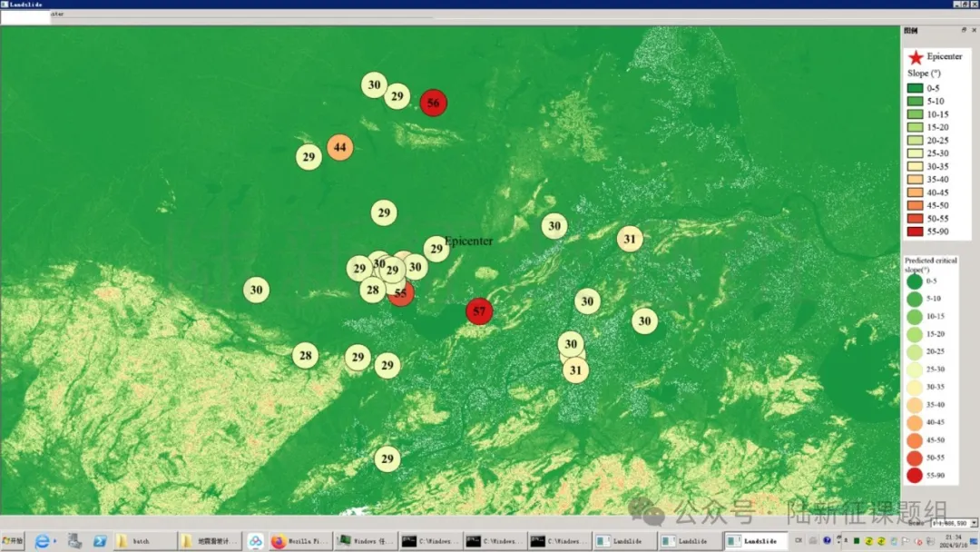Click the scale value input box
The image size is (980, 552).
(950, 523)
